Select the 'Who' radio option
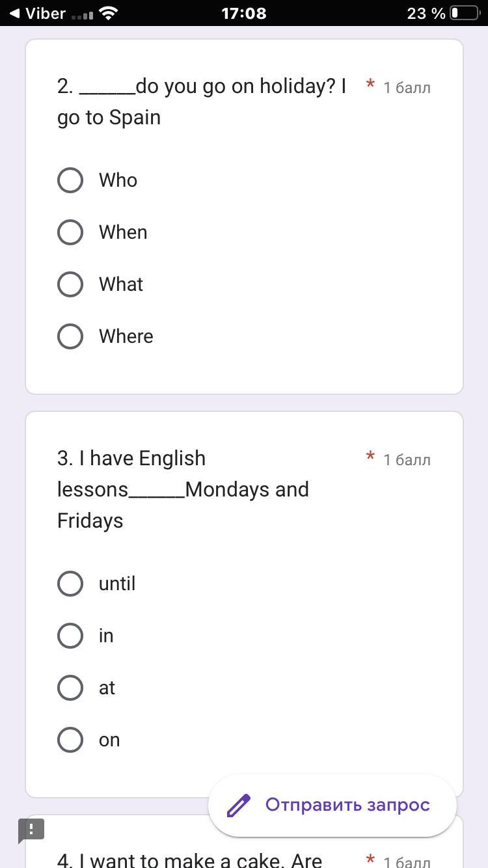488x868 pixels. click(x=70, y=180)
